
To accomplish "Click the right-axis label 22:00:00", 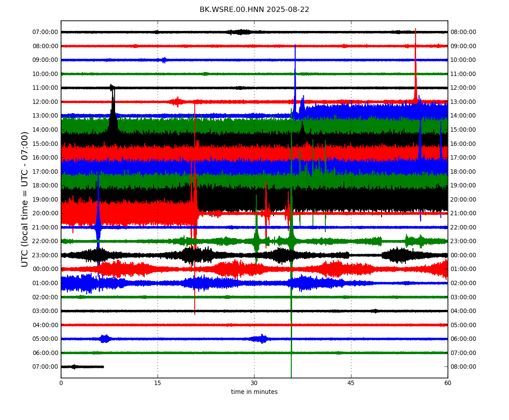I will tap(463, 227).
